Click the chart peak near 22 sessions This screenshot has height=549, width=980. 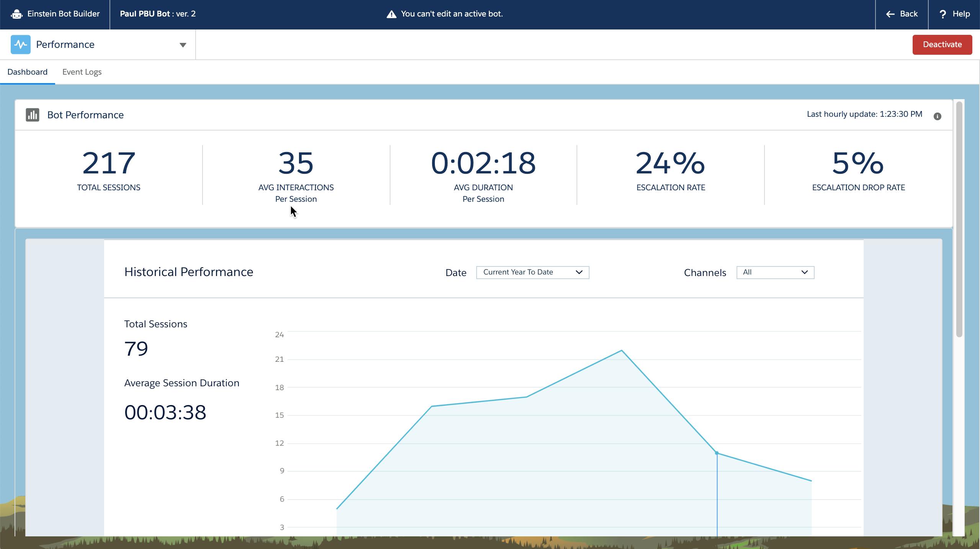click(621, 350)
